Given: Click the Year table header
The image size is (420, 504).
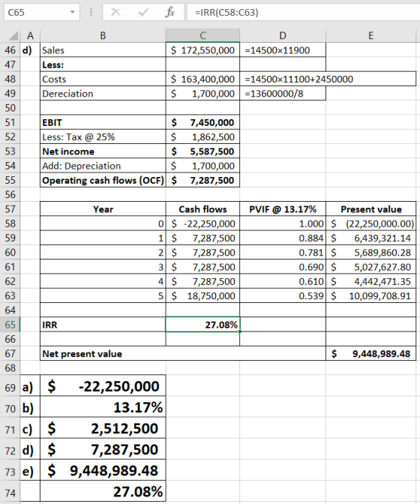Looking at the screenshot, I should [103, 209].
